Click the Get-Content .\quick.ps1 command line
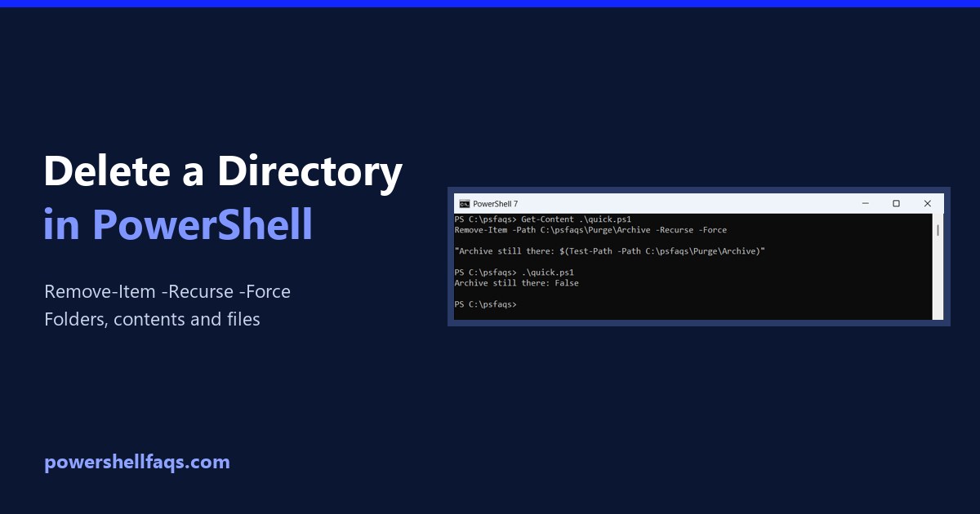Image resolution: width=980 pixels, height=514 pixels. pos(543,219)
